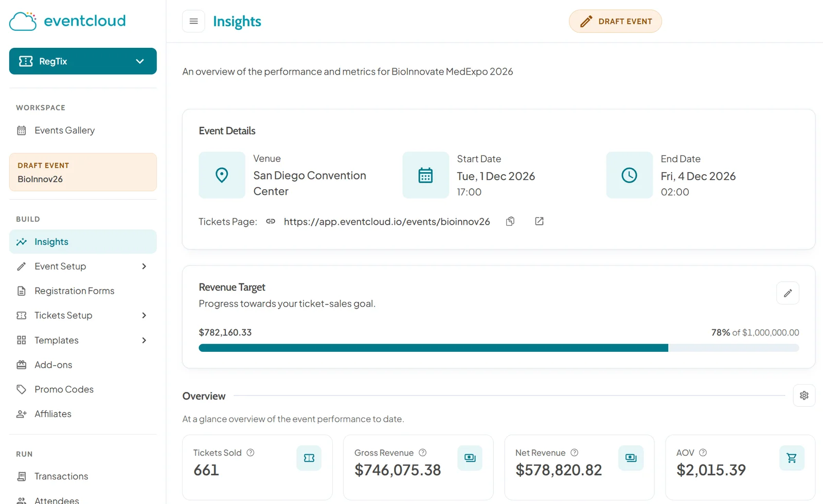Click San Diego Convention Center venue text
The width and height of the screenshot is (823, 504).
click(x=310, y=183)
